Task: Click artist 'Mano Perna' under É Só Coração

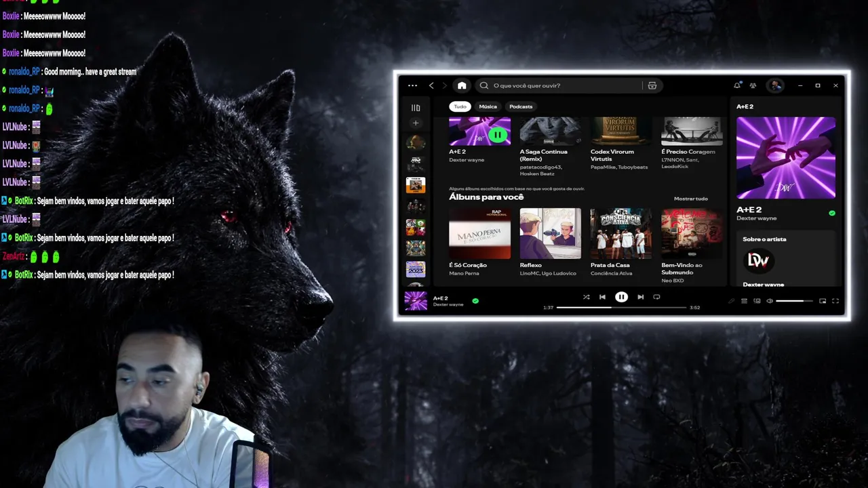Action: coord(464,273)
